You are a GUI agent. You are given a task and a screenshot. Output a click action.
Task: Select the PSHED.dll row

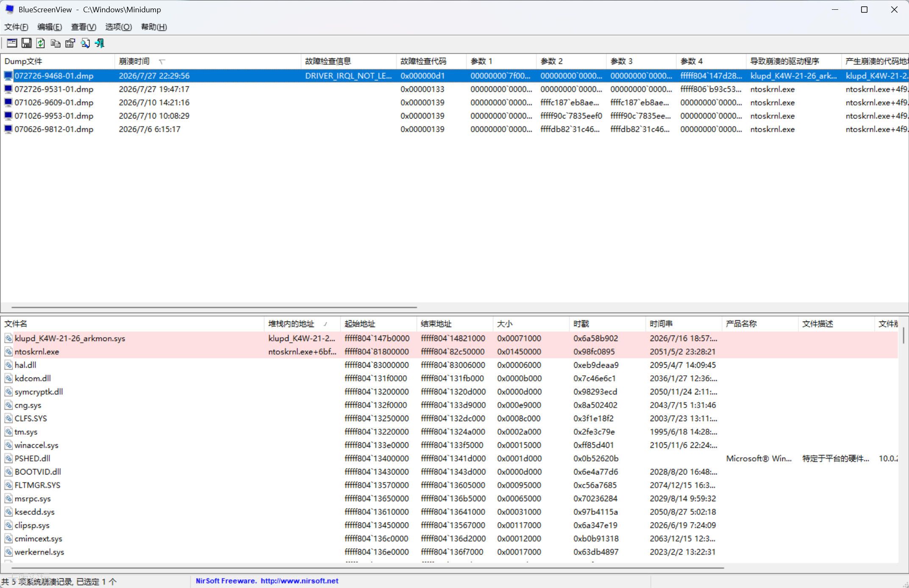coord(449,458)
